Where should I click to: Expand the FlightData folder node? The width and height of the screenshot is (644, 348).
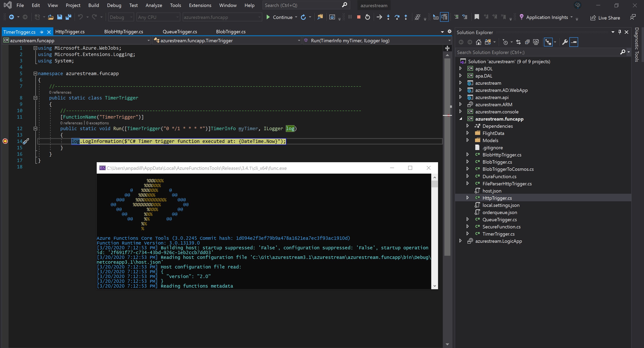pos(467,133)
